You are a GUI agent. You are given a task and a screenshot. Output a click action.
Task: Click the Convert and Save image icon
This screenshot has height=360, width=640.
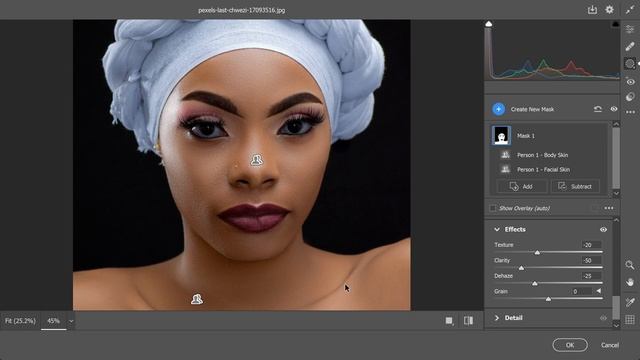592,10
